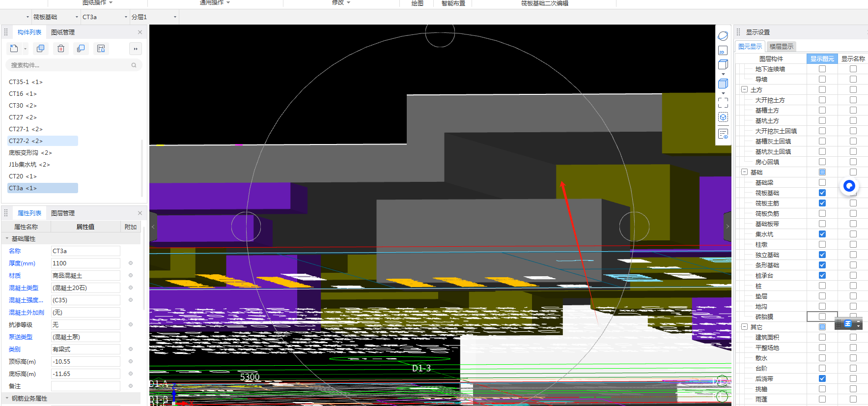
Task: Expand more toolbar options double-arrow button
Action: click(x=136, y=49)
